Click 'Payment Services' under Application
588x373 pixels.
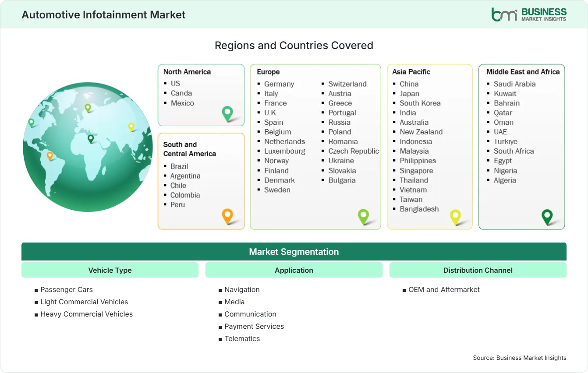254,327
